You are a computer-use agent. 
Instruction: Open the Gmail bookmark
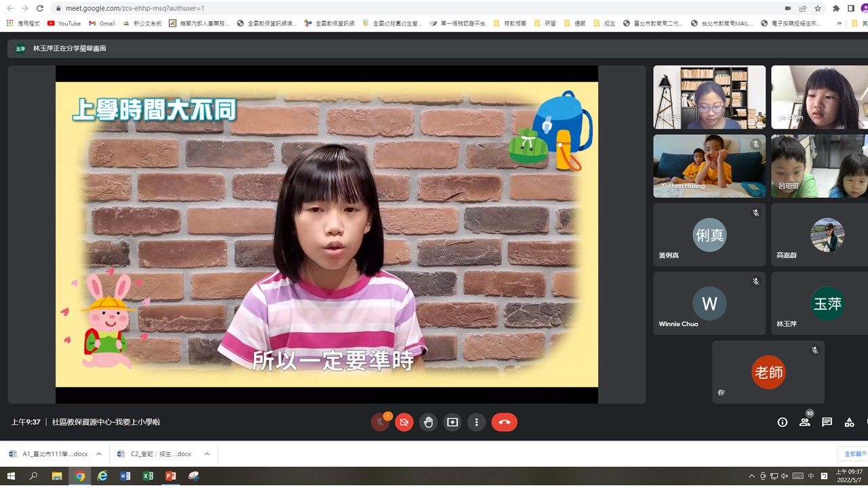[102, 23]
